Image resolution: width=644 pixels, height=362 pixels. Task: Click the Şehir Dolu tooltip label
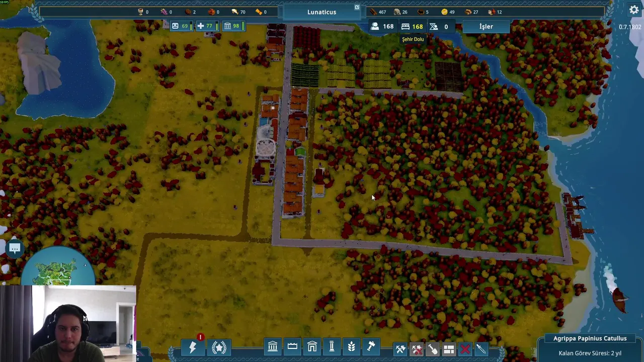[x=413, y=39]
